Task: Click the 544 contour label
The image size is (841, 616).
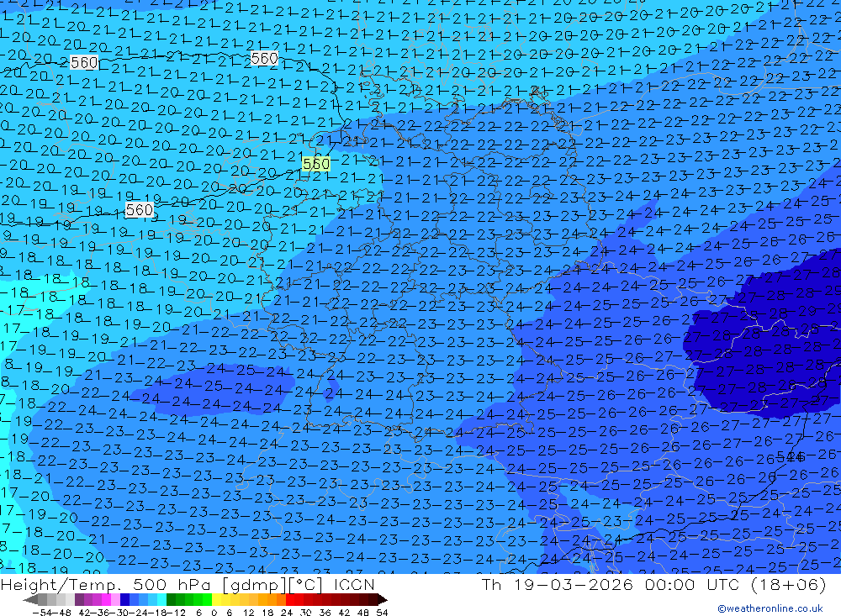Action: 791,457
